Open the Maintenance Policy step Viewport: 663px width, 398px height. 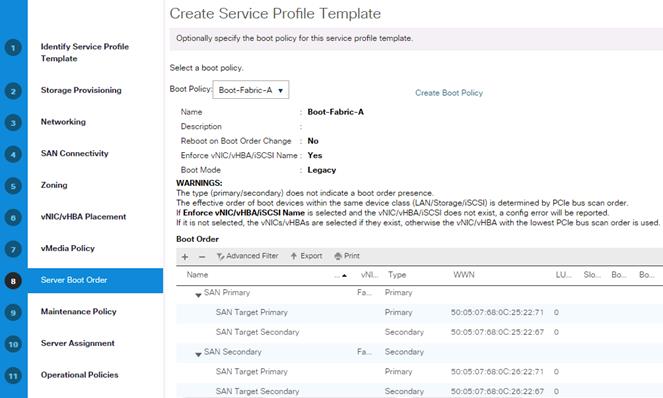(x=79, y=311)
